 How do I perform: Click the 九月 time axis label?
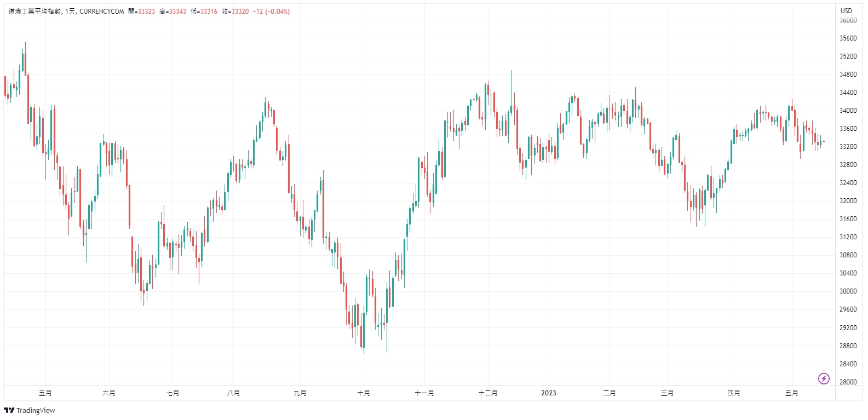pos(300,393)
